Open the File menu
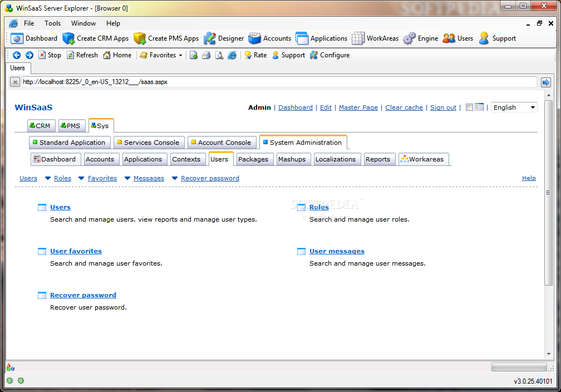Screen dimensions: 561x392 coord(29,23)
